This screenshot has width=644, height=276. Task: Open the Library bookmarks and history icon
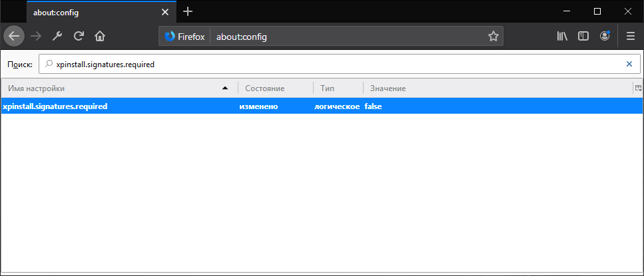tap(562, 36)
